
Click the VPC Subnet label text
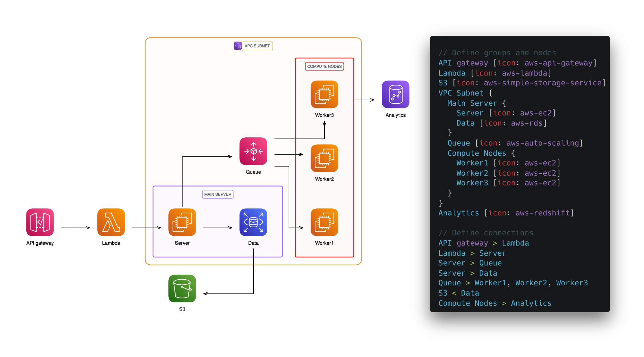point(257,46)
